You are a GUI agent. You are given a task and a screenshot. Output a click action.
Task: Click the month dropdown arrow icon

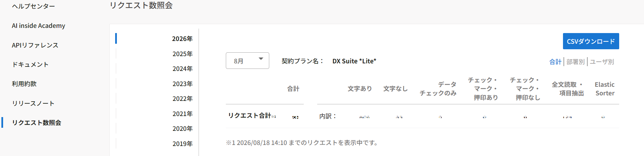coord(261,59)
